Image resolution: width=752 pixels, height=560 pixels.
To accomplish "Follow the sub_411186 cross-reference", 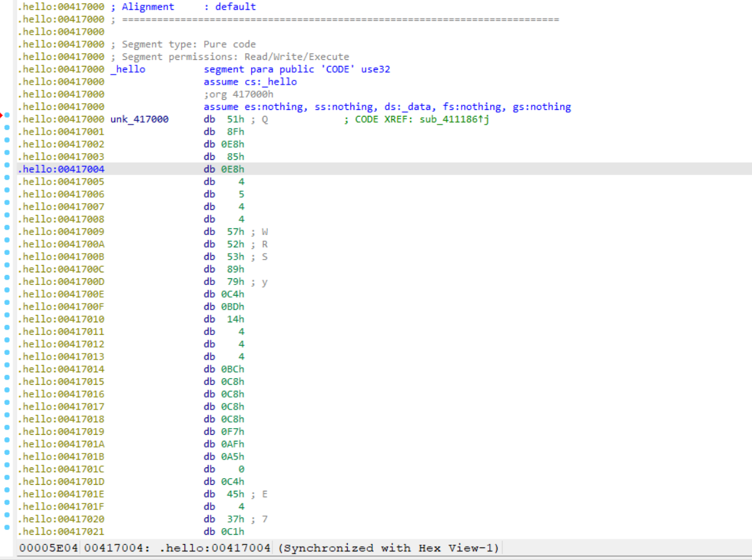I will 448,119.
